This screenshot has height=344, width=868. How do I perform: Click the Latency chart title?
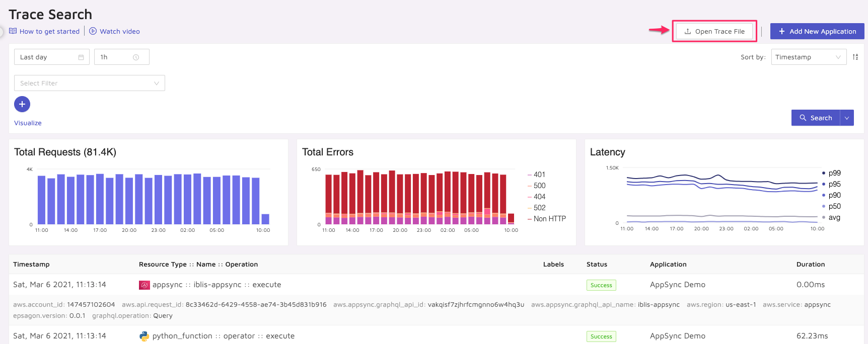pos(608,152)
